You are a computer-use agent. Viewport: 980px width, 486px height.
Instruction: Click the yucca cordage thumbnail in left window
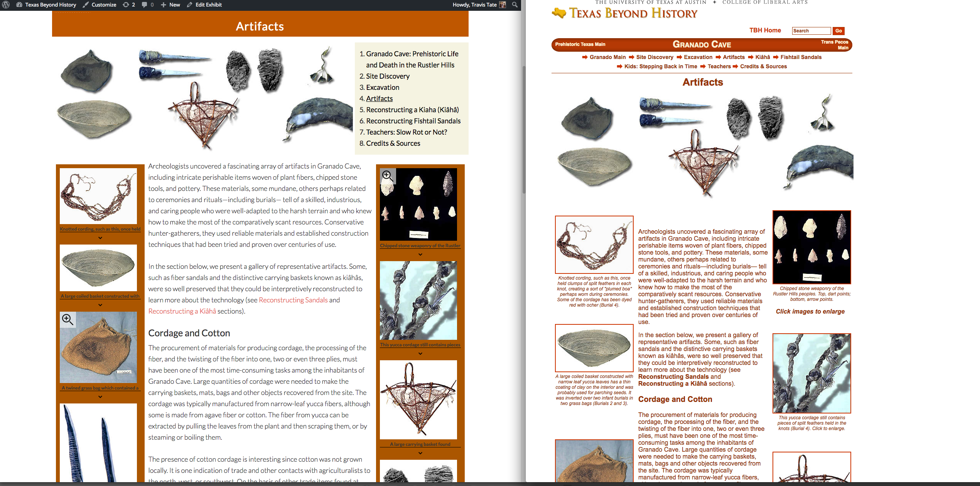point(418,300)
